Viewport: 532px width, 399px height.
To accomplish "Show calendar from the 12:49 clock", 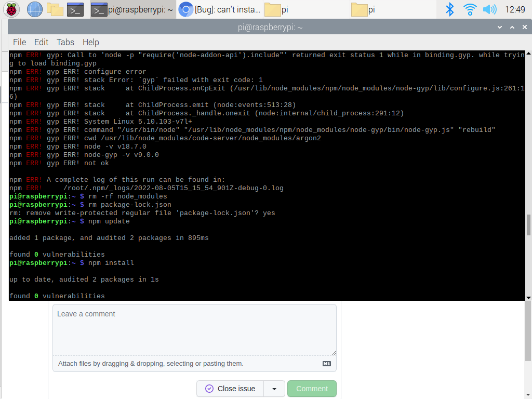I will [x=515, y=9].
